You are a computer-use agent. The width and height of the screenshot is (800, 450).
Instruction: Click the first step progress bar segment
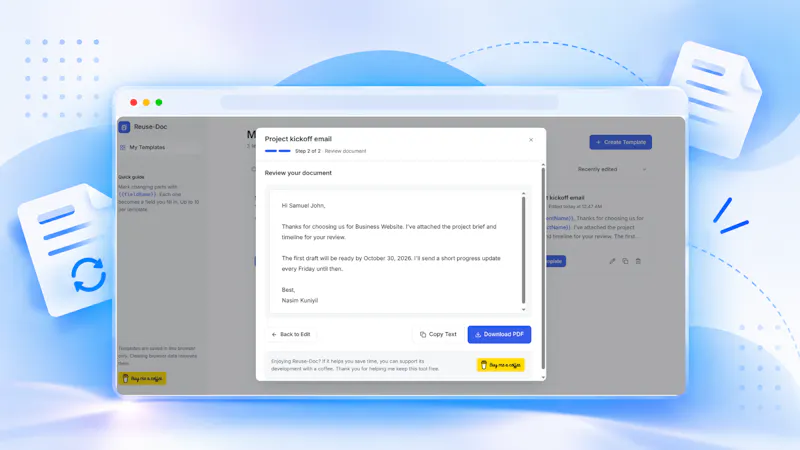click(270, 151)
